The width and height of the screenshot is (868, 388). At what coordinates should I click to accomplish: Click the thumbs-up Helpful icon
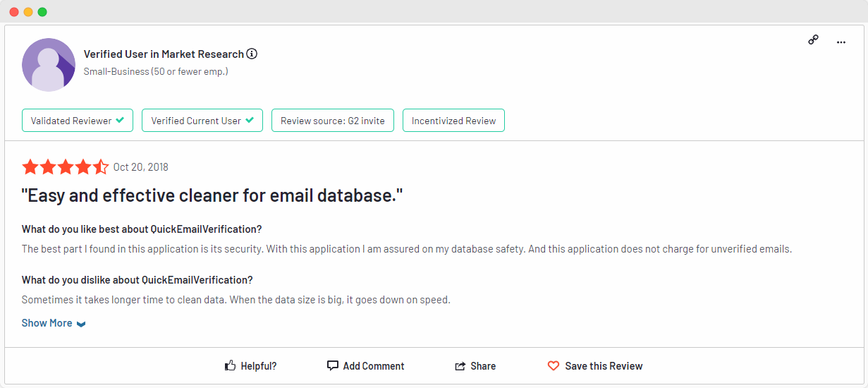tap(230, 366)
